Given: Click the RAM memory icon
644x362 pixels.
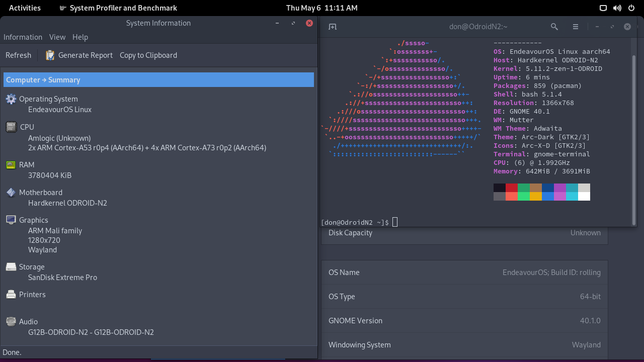Looking at the screenshot, I should (x=11, y=165).
